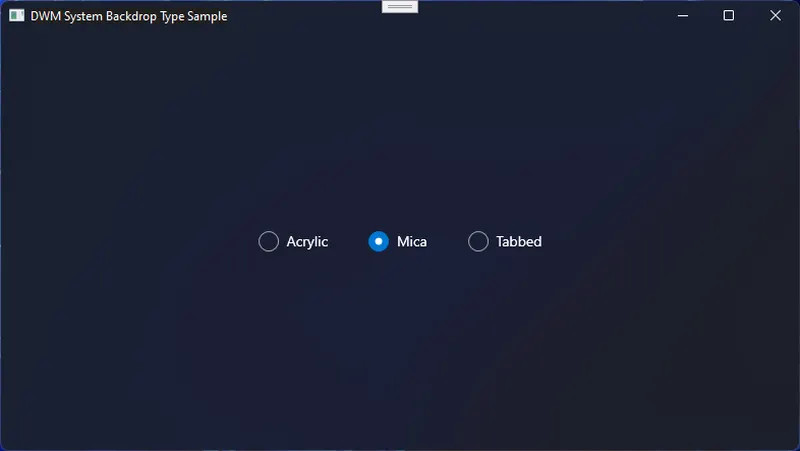Maximize the DWM sample window
800x451 pixels.
tap(729, 16)
